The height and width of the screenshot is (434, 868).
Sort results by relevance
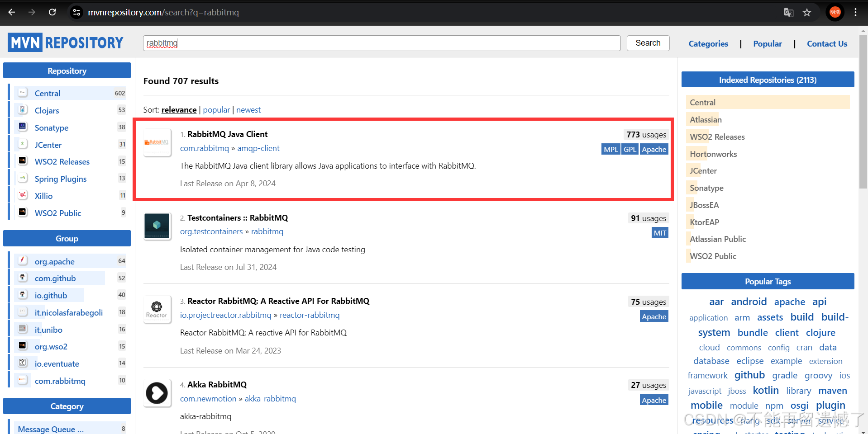point(179,110)
